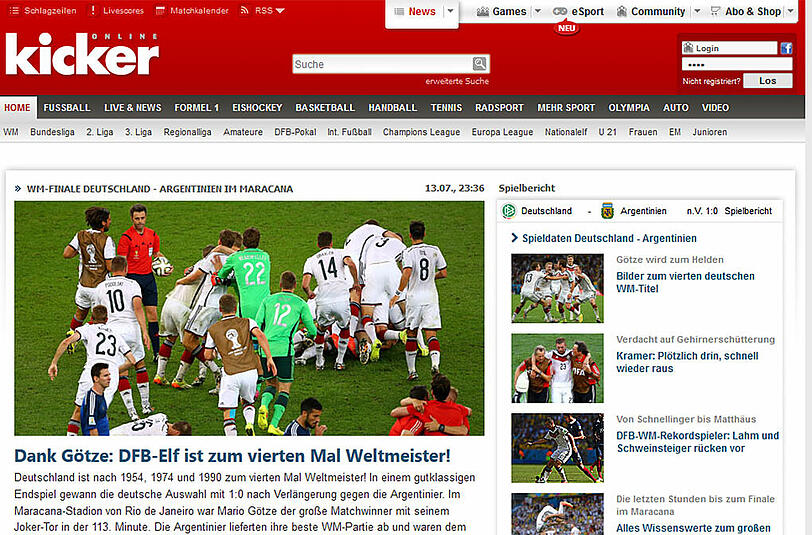This screenshot has width=812, height=535.
Task: Open the 2. Liga link
Action: [x=99, y=132]
